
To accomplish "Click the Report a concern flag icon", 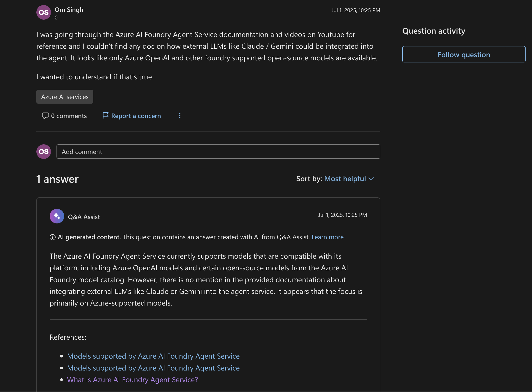I will [x=106, y=115].
